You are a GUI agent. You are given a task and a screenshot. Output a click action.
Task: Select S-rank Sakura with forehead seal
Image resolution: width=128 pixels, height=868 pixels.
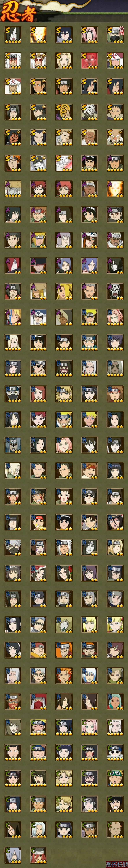[90, 35]
